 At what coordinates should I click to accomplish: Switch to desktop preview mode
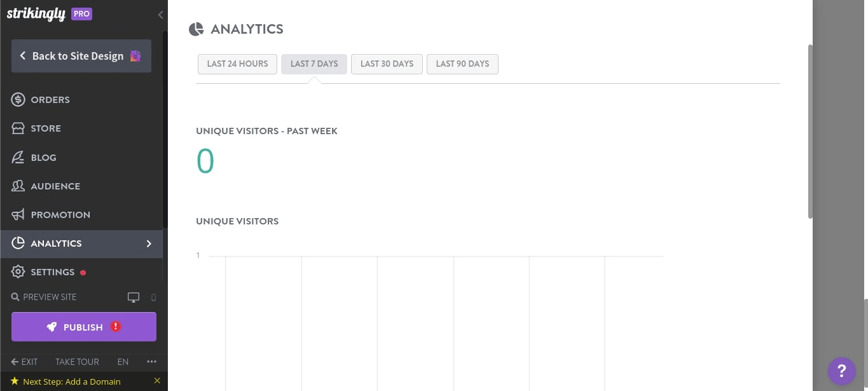pos(133,297)
